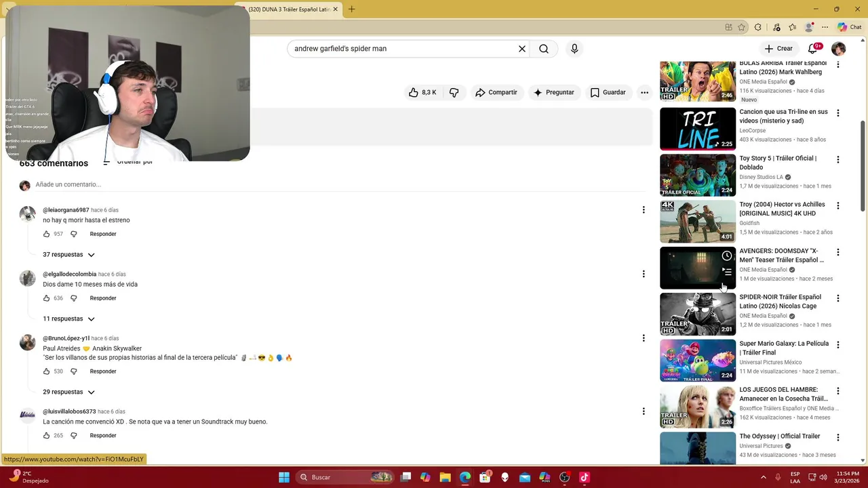Open the Crear menu button

coord(778,49)
